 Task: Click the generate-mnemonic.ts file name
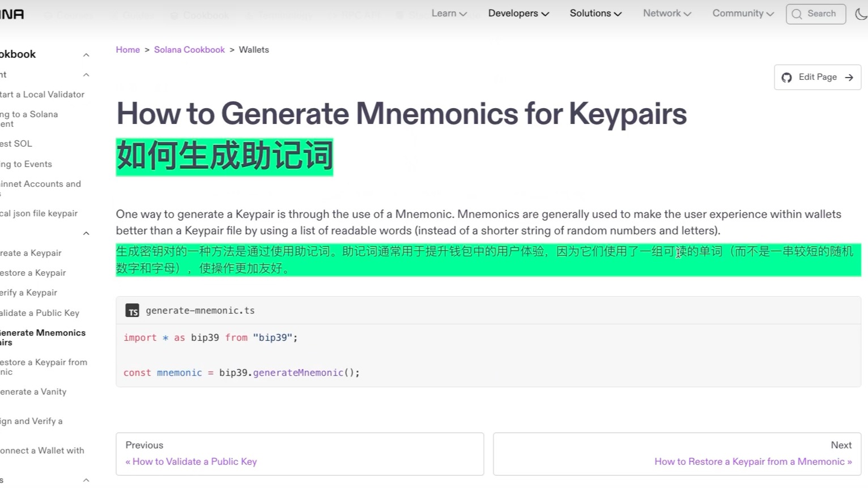(x=200, y=310)
